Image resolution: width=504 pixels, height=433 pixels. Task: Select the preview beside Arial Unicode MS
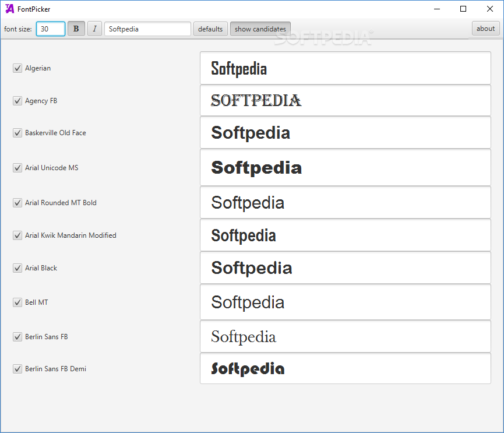[x=346, y=167]
